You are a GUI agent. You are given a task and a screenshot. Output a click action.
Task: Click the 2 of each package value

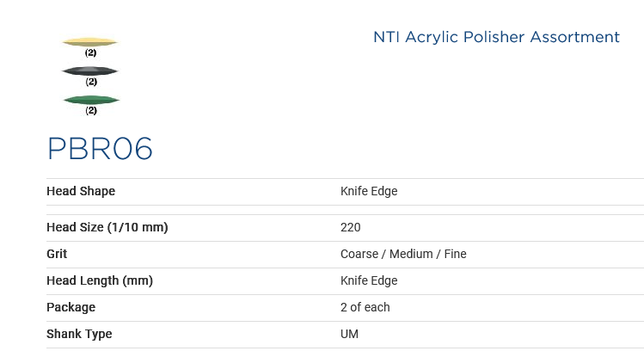pos(365,307)
